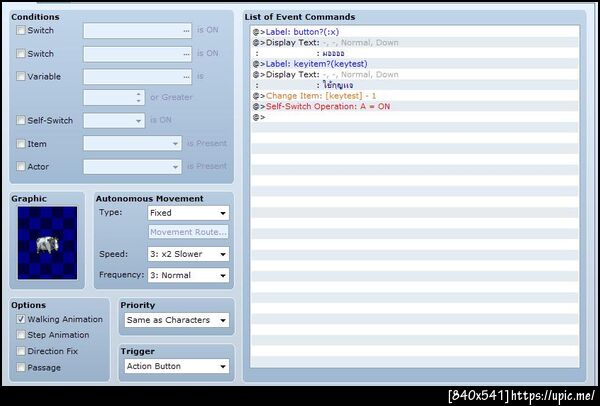This screenshot has width=600, height=406.
Task: Select the Display Text line below keyitem label
Action: [414, 74]
